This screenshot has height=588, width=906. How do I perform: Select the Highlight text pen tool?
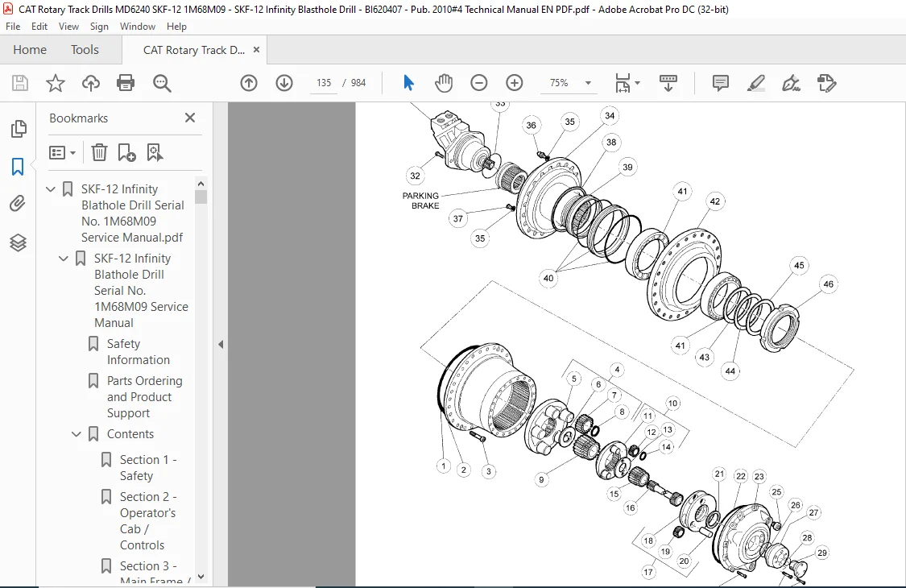(x=755, y=83)
